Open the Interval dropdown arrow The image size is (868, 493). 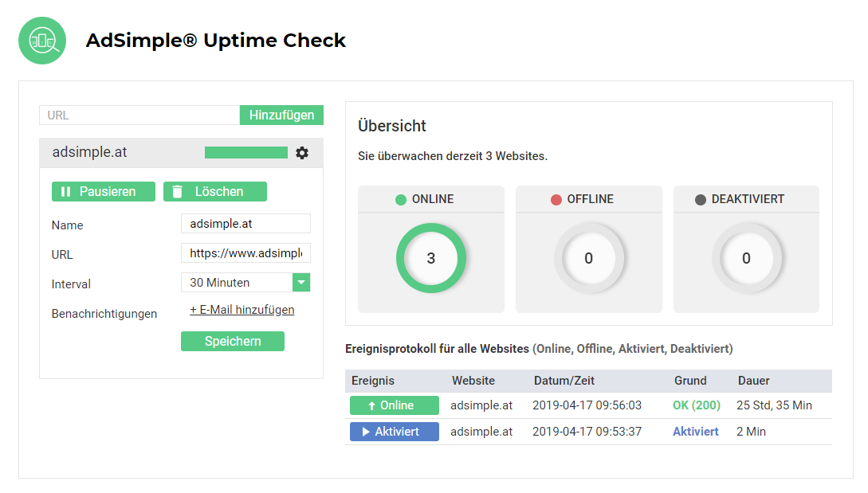tap(301, 283)
